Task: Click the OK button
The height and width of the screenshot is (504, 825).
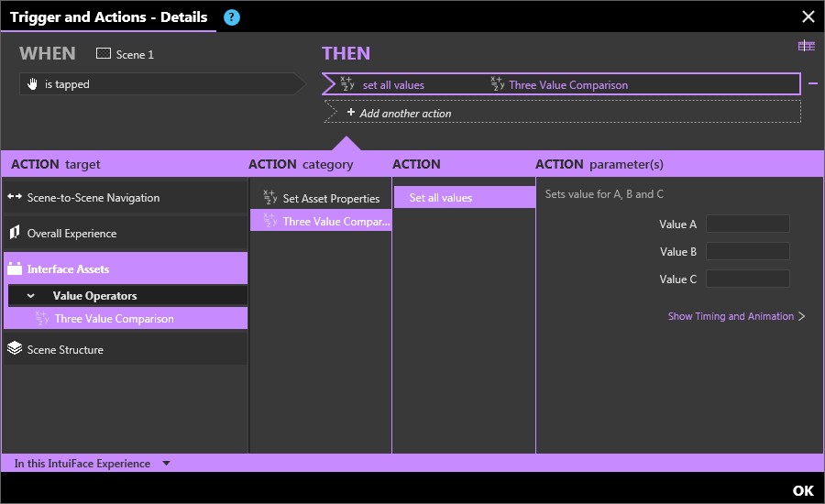Action: click(803, 490)
